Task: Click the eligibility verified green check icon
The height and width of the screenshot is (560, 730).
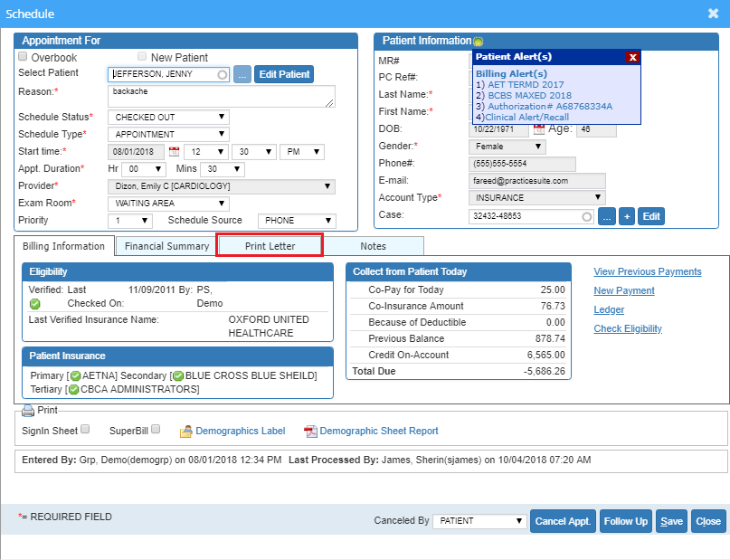Action: point(34,304)
